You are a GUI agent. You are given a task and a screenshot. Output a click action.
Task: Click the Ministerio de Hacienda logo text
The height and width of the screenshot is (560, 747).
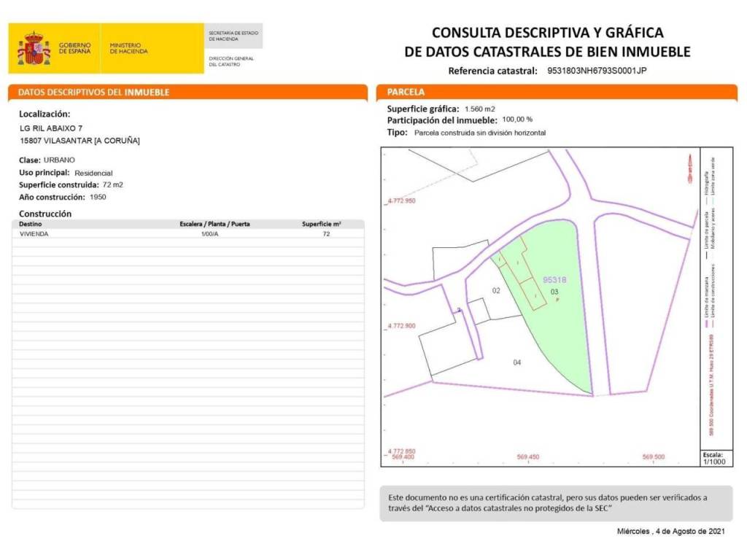(128, 48)
